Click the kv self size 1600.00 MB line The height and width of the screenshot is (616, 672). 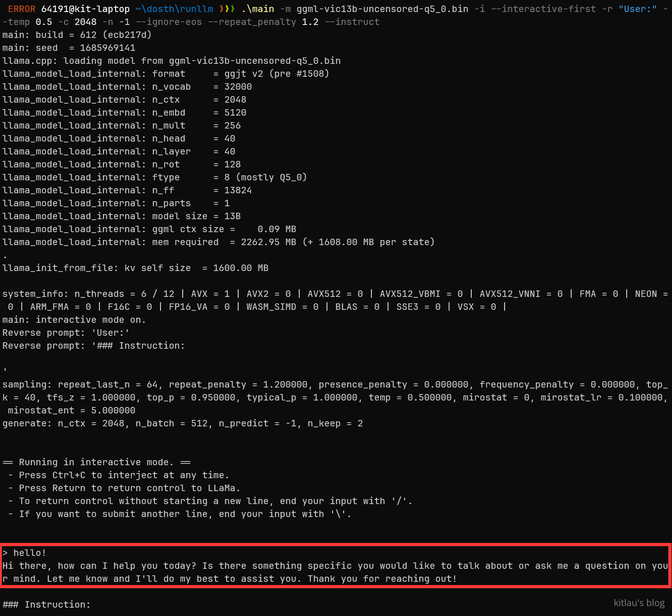135,268
